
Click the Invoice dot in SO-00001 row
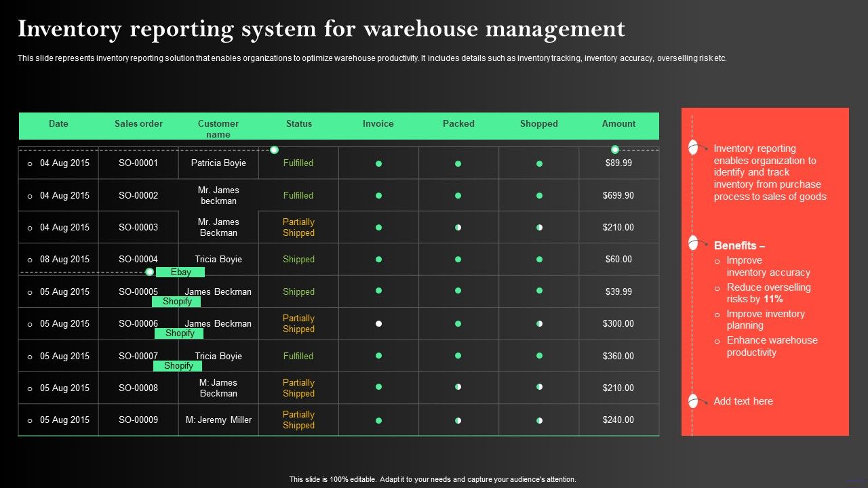378,163
